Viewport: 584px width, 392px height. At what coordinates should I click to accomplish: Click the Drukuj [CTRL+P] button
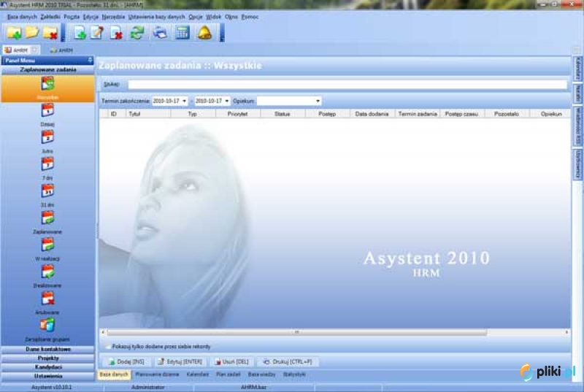(x=287, y=361)
